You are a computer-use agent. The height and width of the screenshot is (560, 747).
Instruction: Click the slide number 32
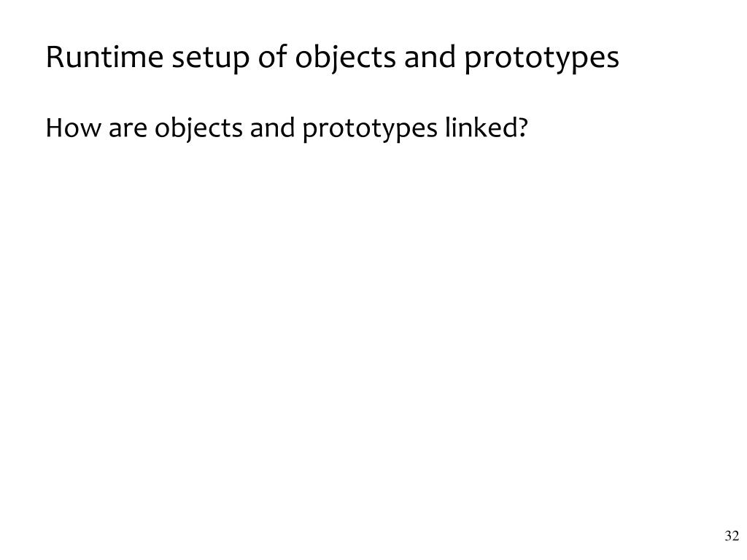click(732, 536)
